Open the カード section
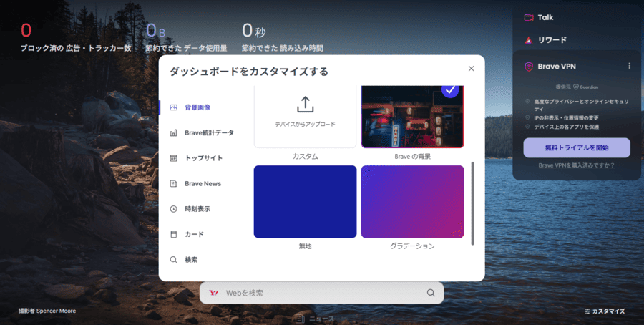Viewport: 644px width, 325px height. click(187, 234)
